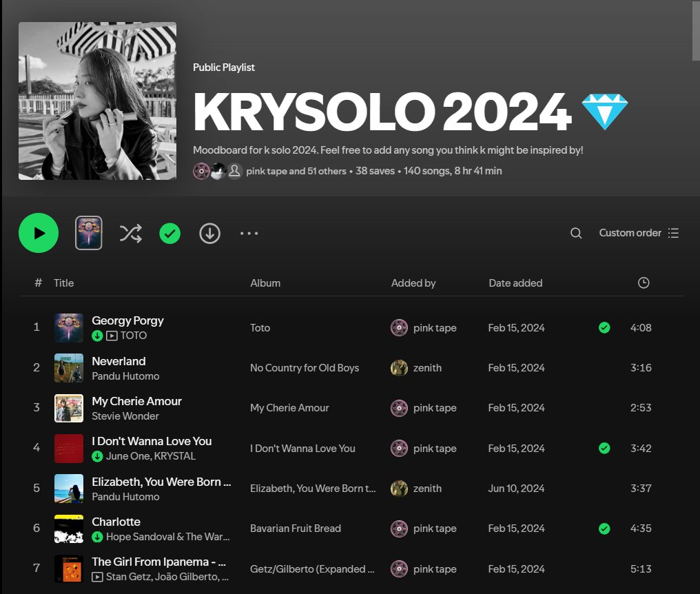Viewport: 700px width, 594px height.
Task: Click the pink tape collaborator avatar in header
Action: pyautogui.click(x=201, y=171)
